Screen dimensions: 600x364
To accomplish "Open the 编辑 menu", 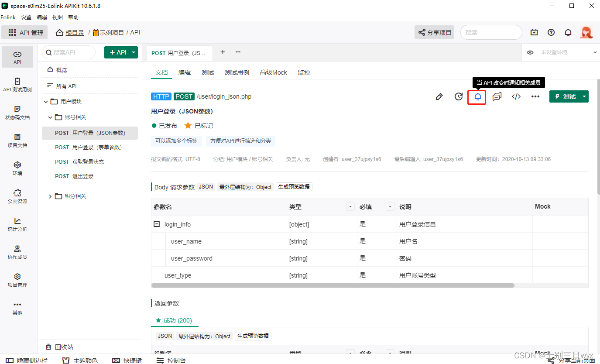I will point(42,17).
